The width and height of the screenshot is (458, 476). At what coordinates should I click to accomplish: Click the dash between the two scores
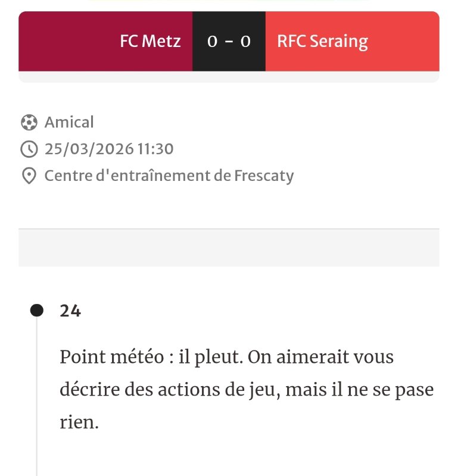(x=229, y=42)
